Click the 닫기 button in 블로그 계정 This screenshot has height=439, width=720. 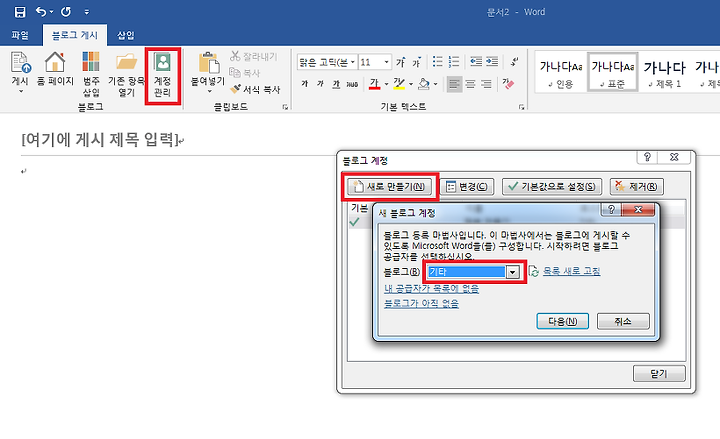pyautogui.click(x=659, y=374)
